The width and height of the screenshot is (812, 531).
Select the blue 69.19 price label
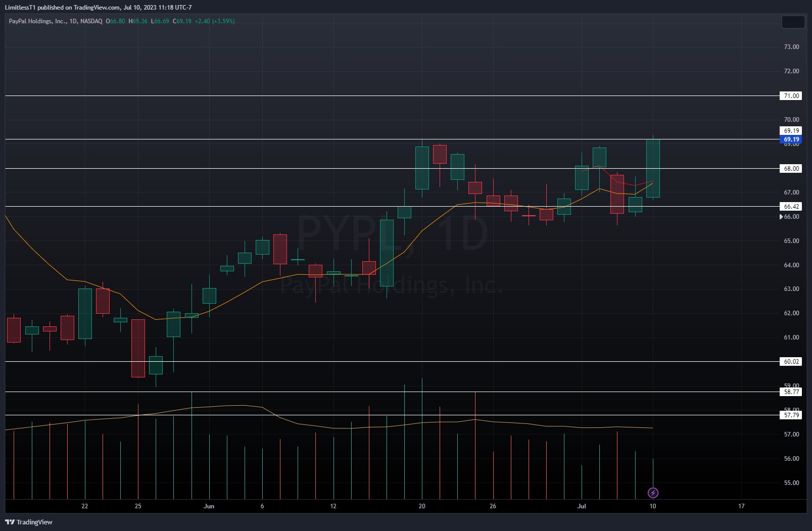[791, 140]
